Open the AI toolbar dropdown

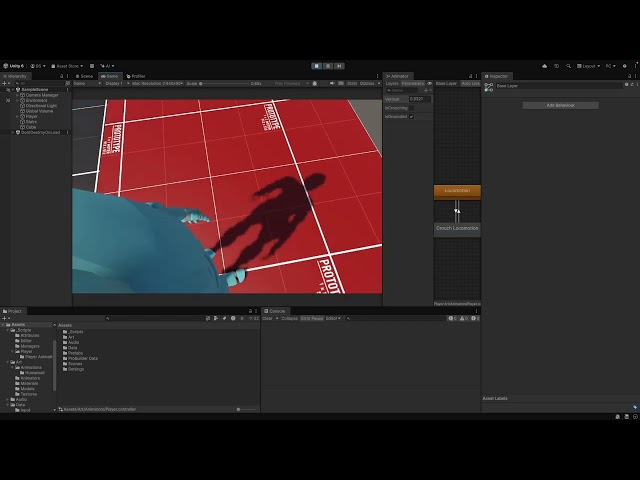coord(107,66)
